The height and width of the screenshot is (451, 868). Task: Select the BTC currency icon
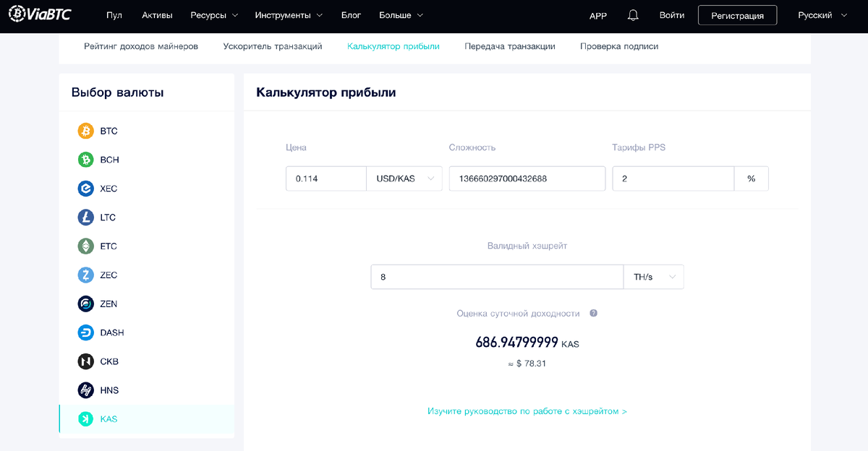(x=87, y=131)
